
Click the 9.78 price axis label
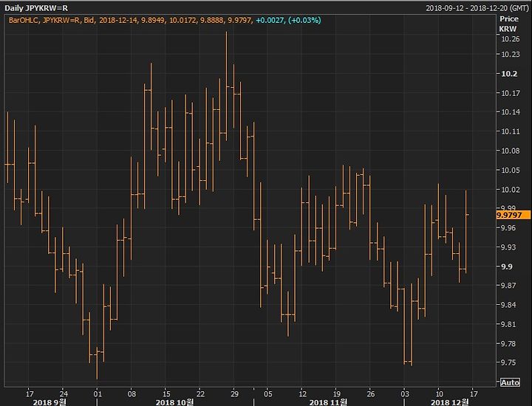pyautogui.click(x=508, y=343)
